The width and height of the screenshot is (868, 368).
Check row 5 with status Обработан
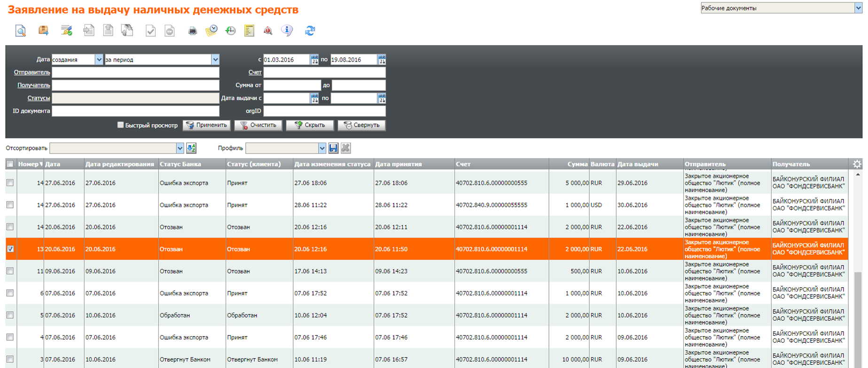tap(10, 315)
